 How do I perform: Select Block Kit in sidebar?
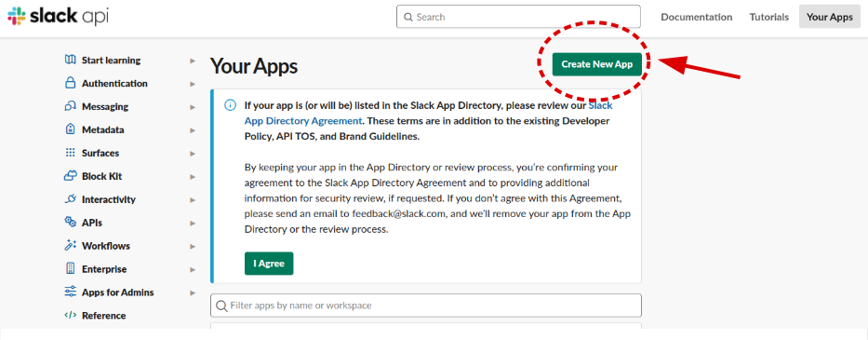click(101, 176)
